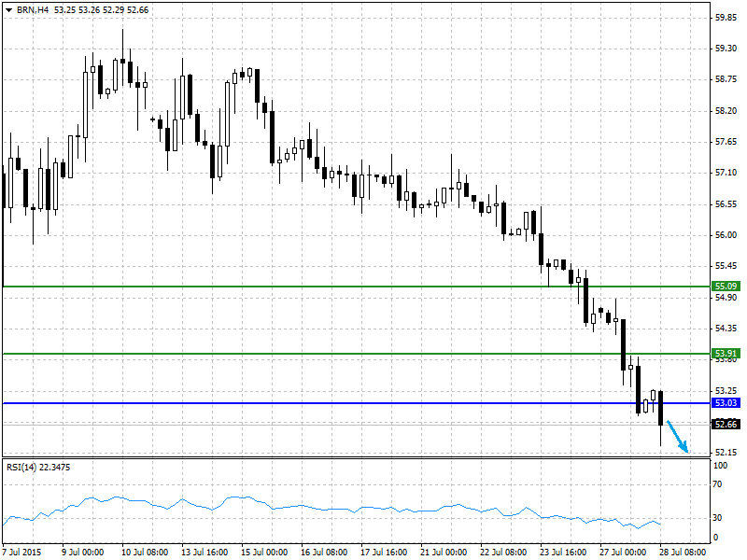Click the RSI scale value 100
Image resolution: width=747 pixels, height=560 pixels.
coord(720,466)
